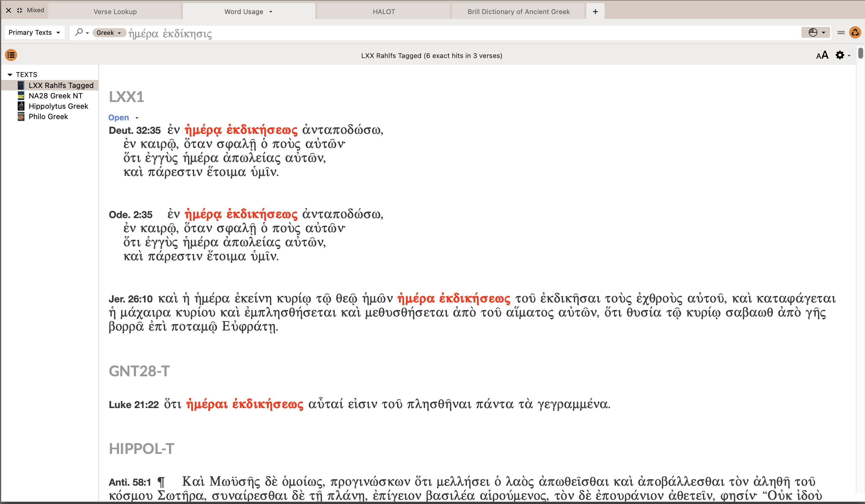The image size is (865, 504).
Task: Switch to the Verse Lookup tab
Action: pyautogui.click(x=115, y=12)
